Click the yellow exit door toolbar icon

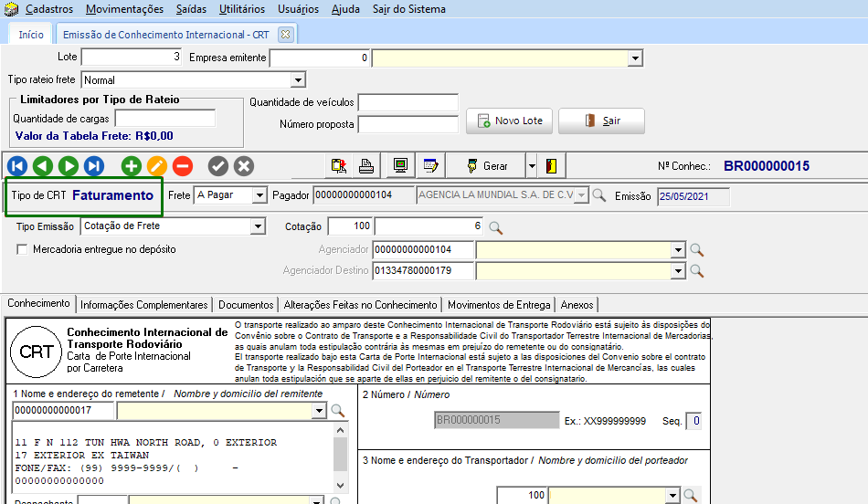click(551, 166)
